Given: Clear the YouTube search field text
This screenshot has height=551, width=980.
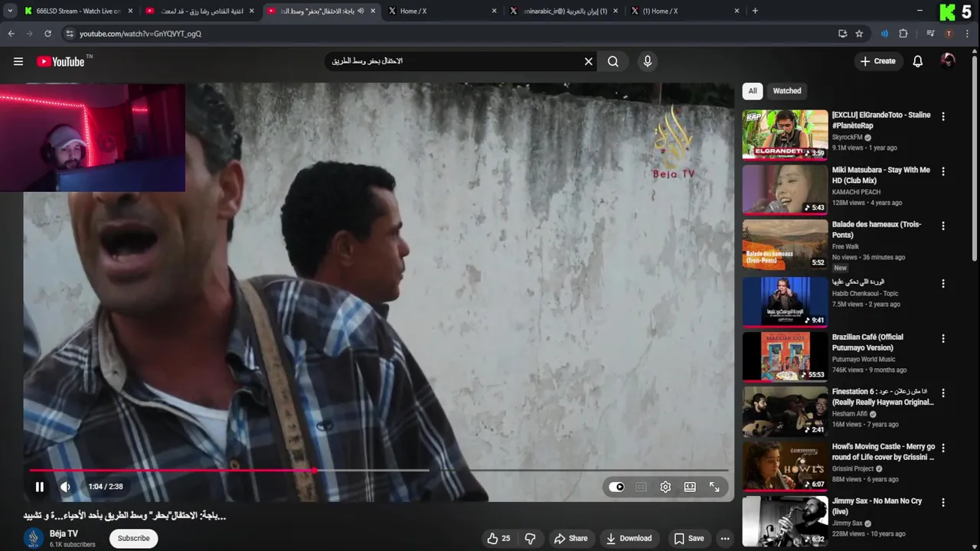Looking at the screenshot, I should (x=589, y=61).
